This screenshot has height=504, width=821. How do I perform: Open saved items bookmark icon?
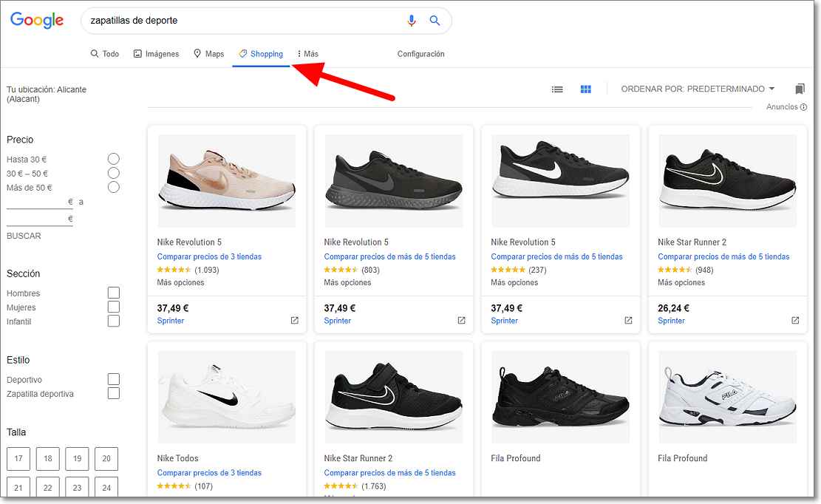[800, 89]
